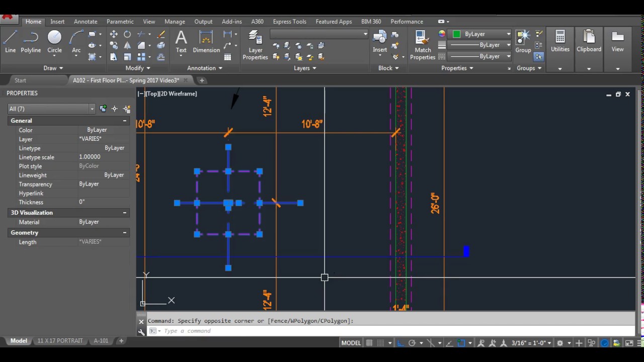Click the [2D Wireframe] visual style label

click(x=178, y=94)
